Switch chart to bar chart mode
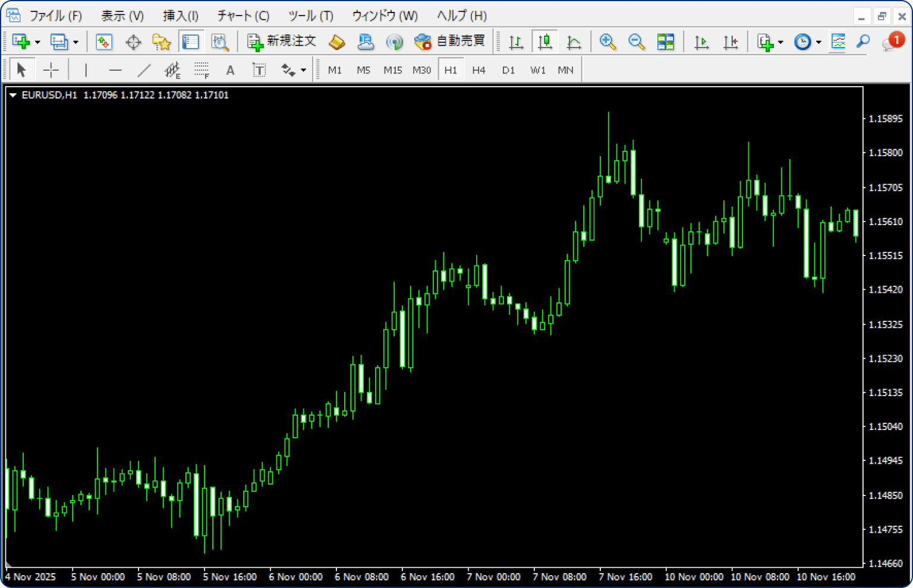This screenshot has height=588, width=913. (516, 42)
